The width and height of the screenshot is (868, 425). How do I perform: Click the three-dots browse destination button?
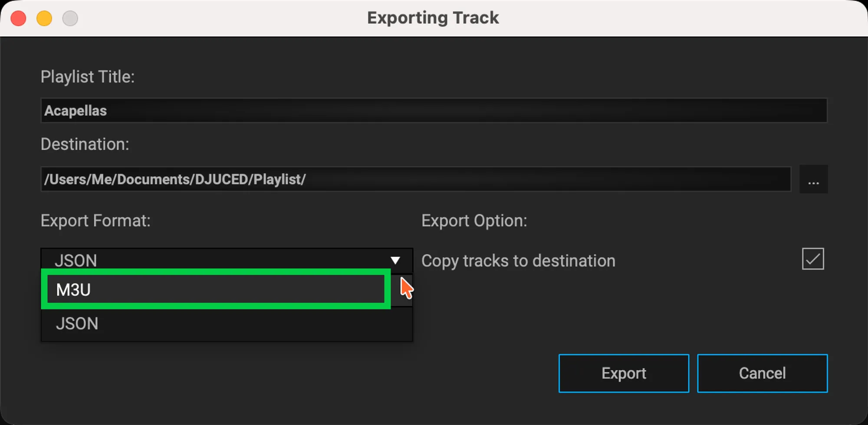click(813, 179)
